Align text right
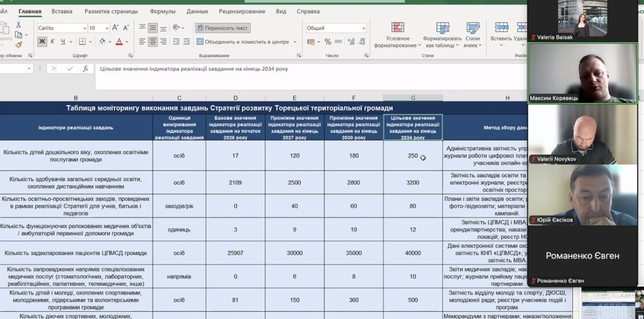 coord(163,41)
